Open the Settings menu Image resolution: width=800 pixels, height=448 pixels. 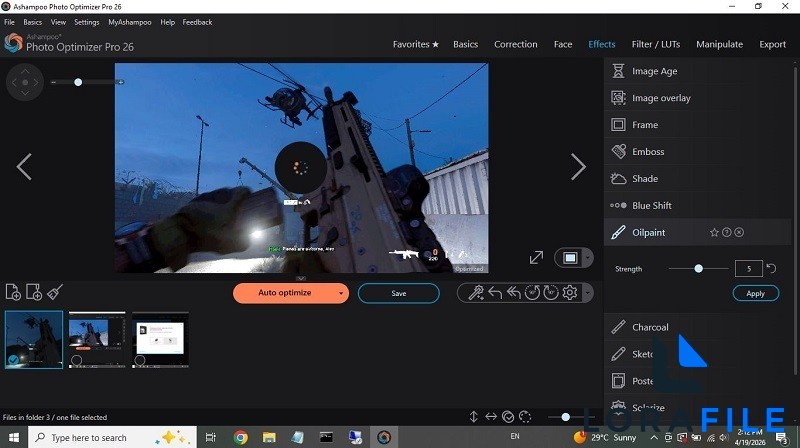point(87,22)
